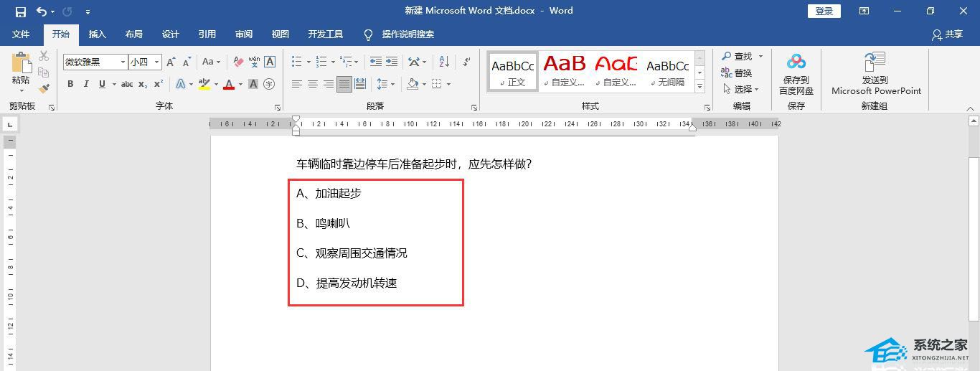Click the 登录 sign-in button
The width and height of the screenshot is (980, 371).
(824, 11)
